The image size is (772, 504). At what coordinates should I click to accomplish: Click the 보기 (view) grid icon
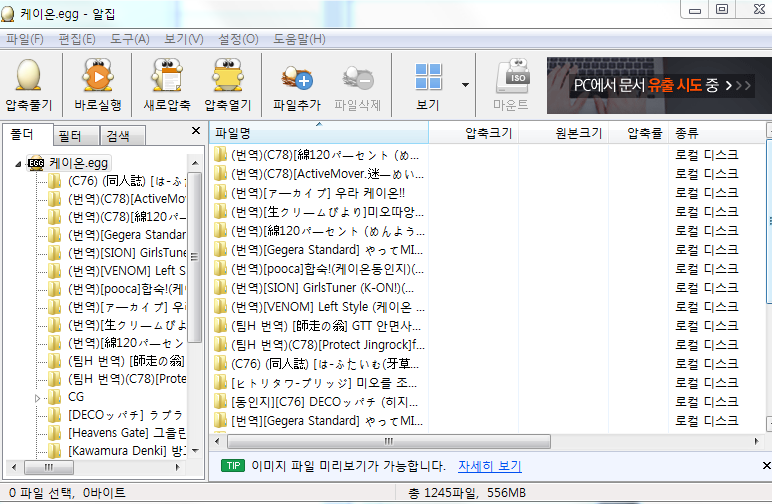[428, 77]
